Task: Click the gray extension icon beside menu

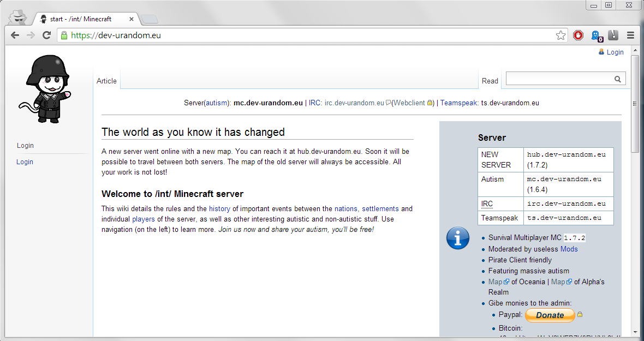Action: point(613,35)
